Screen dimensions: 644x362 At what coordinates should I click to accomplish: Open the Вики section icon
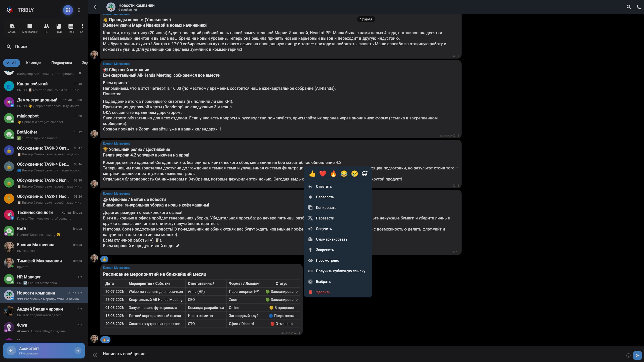tap(59, 28)
